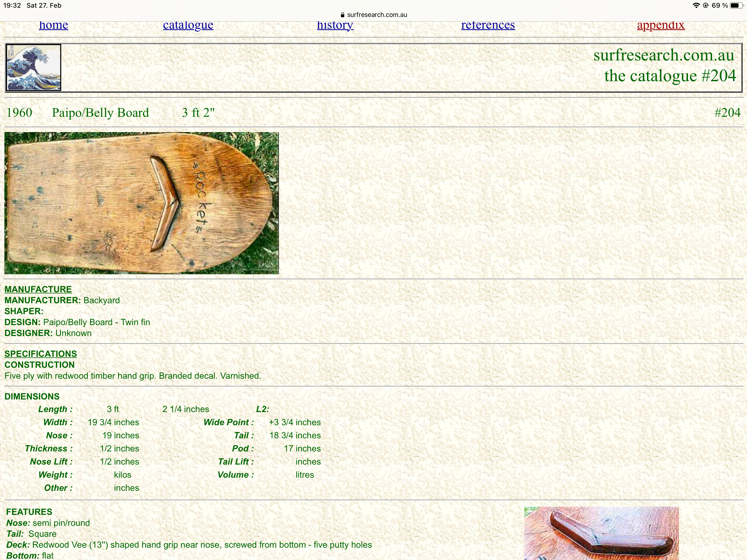
Task: Tap the battery percentage 69 % text
Action: 720,5
